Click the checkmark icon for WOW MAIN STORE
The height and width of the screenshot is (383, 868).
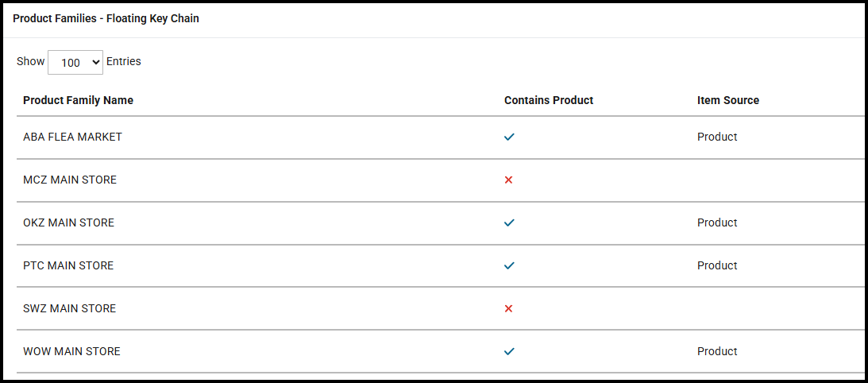[x=509, y=351]
